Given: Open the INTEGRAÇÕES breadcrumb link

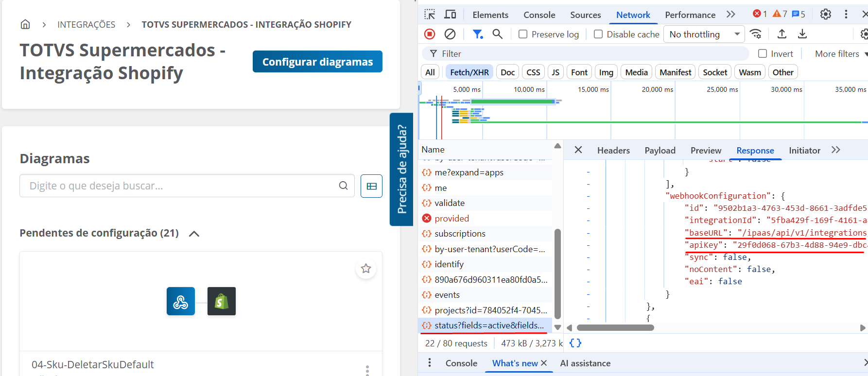Looking at the screenshot, I should coord(87,24).
